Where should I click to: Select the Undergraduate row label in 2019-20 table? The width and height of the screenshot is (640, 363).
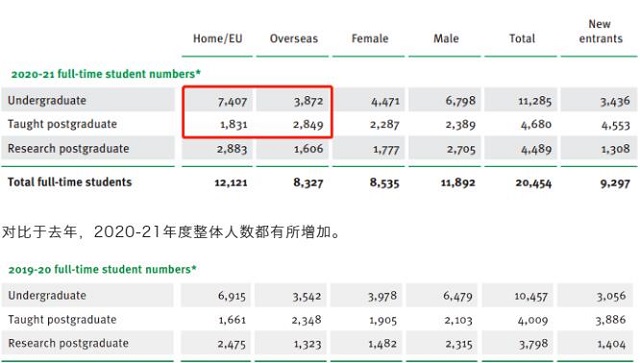point(47,296)
